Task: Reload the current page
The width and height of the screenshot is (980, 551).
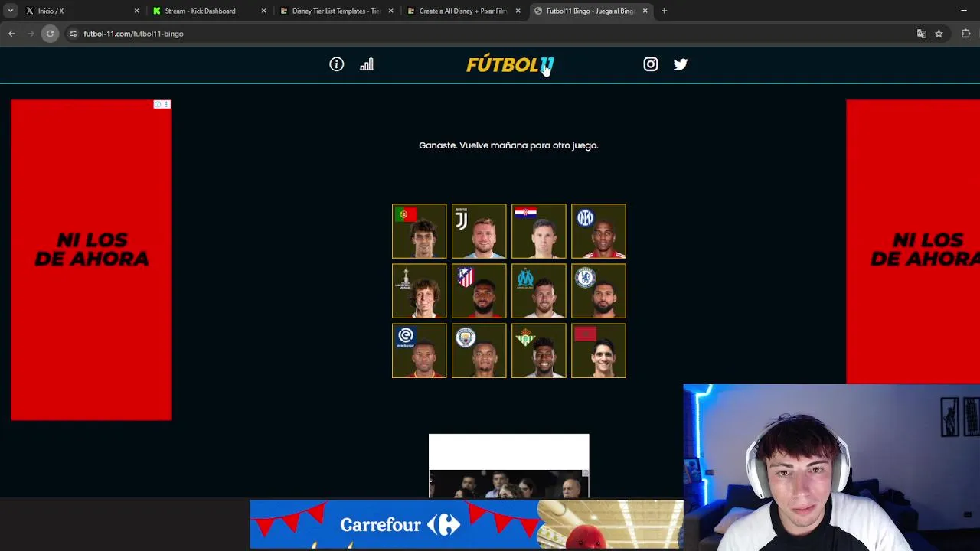Action: pyautogui.click(x=50, y=34)
